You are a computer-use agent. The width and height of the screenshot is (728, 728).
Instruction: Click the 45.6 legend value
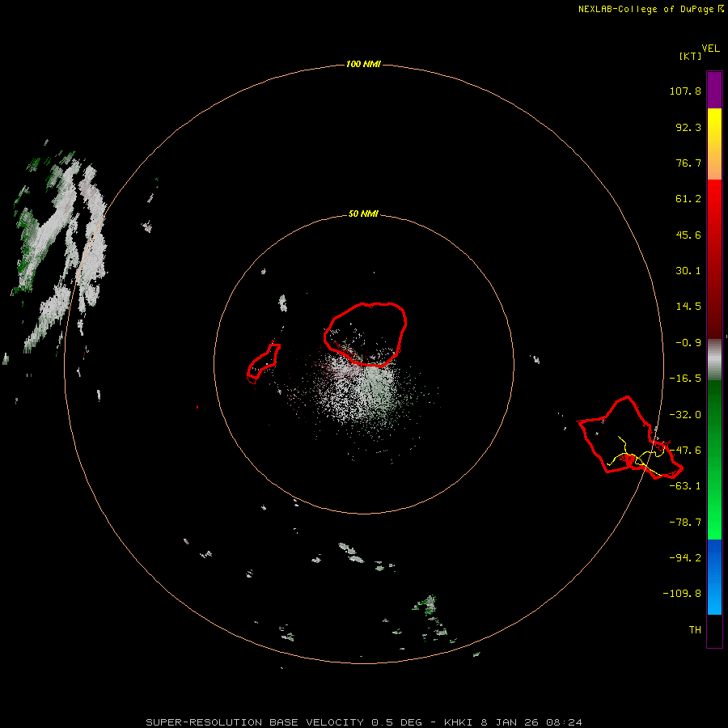click(688, 235)
